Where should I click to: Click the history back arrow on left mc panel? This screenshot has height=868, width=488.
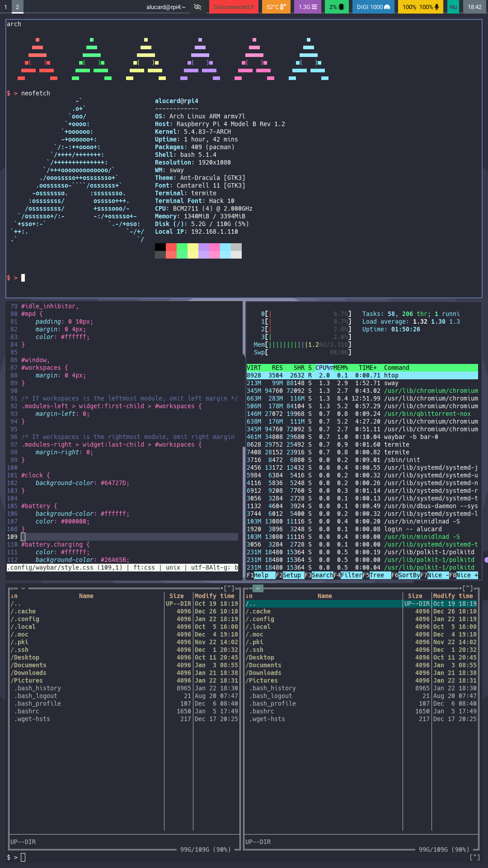coord(12,588)
